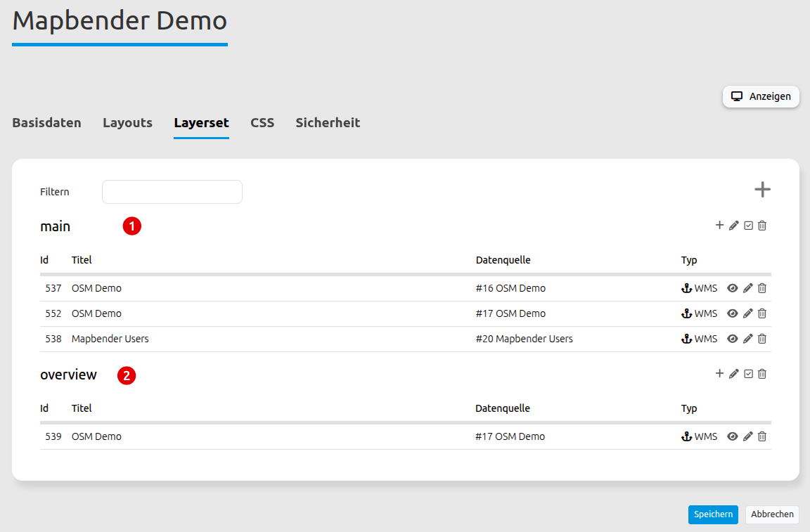Add instance to main layerset
810x532 pixels.
coord(719,226)
